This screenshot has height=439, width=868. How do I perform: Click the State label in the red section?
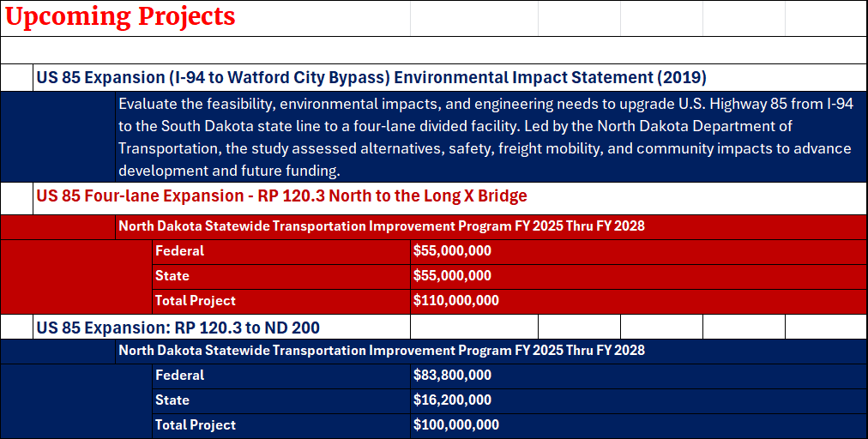tap(172, 276)
